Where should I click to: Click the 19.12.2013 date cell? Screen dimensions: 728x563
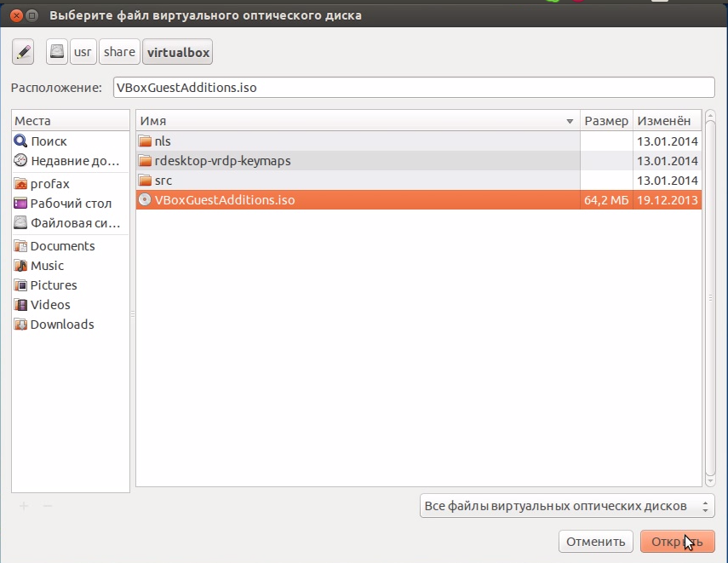coord(668,200)
